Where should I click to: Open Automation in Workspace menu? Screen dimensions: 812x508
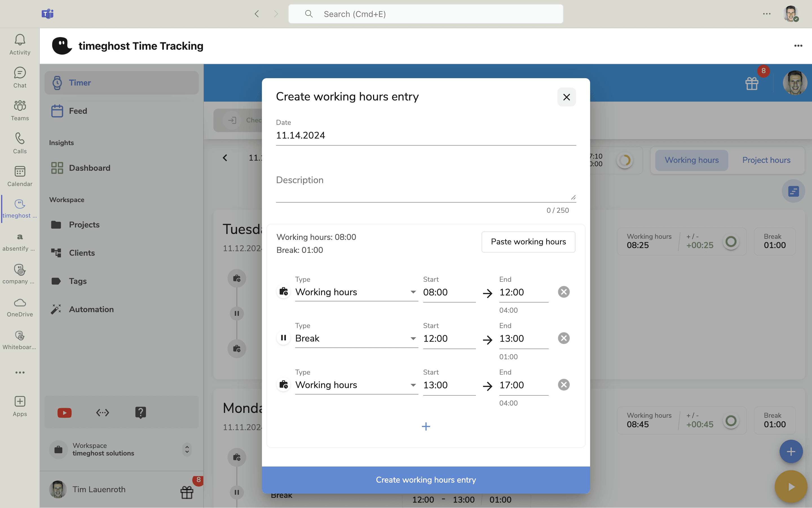(x=122, y=309)
